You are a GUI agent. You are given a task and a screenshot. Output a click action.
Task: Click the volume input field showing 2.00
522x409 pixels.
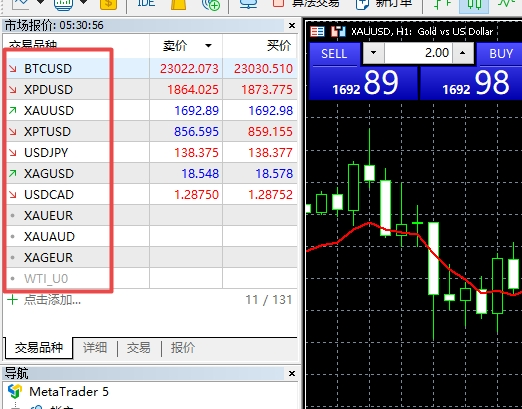point(418,53)
